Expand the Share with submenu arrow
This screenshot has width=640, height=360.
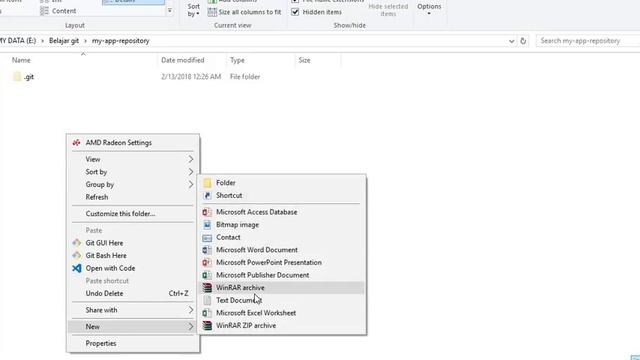[191, 310]
